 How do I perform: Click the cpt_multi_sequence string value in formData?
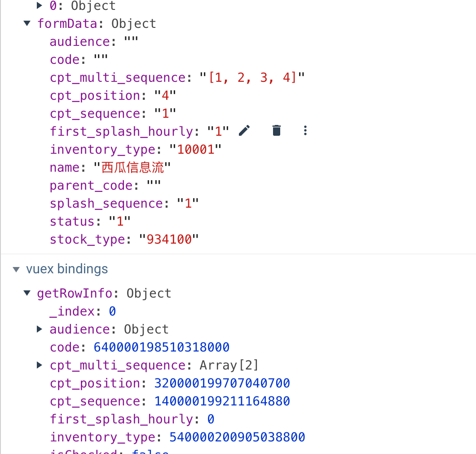[252, 78]
